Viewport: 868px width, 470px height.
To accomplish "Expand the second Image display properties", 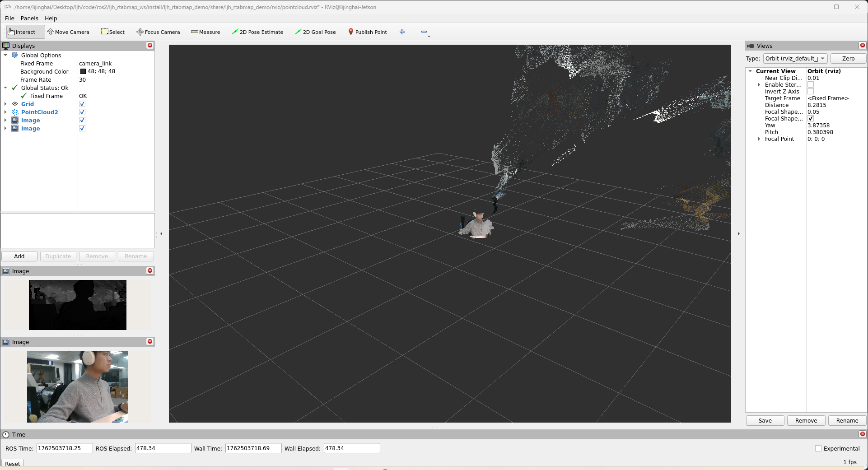I will (5, 128).
